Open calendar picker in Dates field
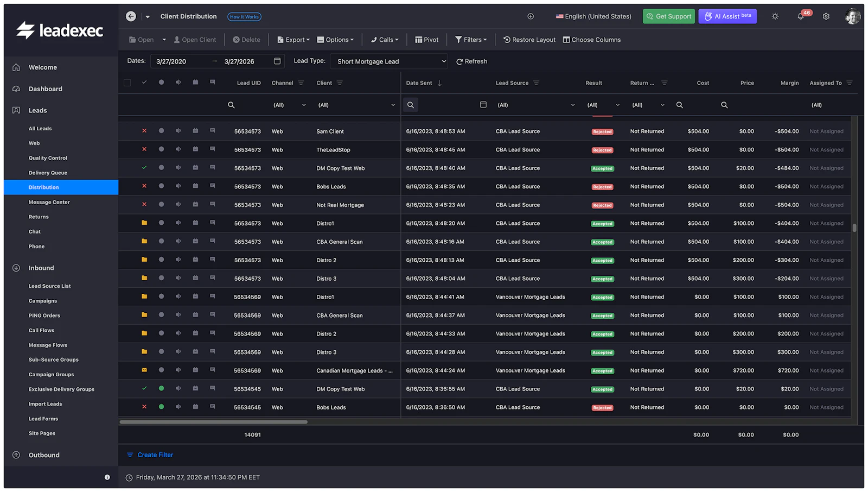 click(x=277, y=61)
